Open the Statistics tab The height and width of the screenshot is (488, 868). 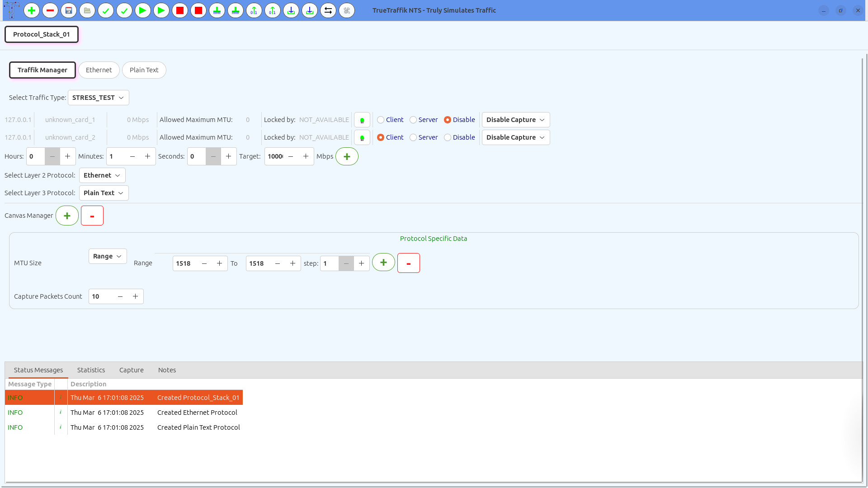coord(91,370)
